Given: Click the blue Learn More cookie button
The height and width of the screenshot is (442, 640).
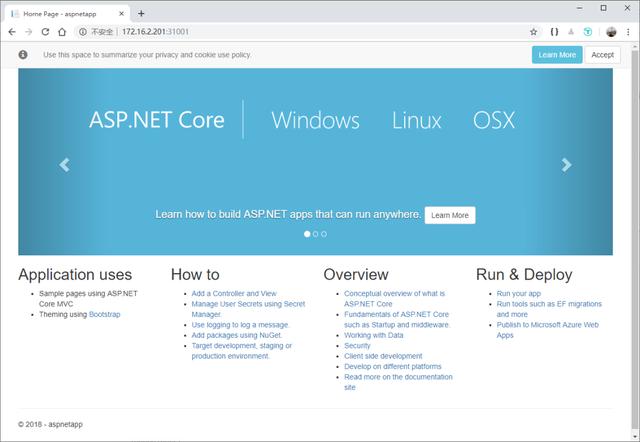Looking at the screenshot, I should coord(557,55).
